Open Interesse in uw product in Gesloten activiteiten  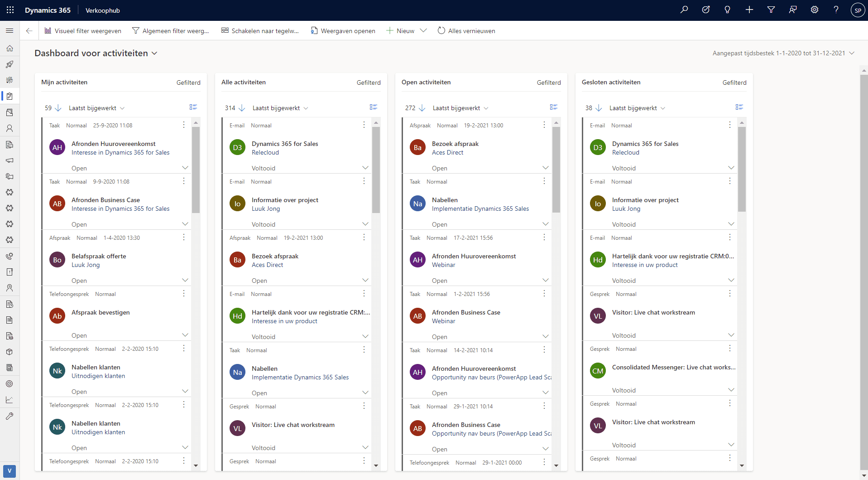645,265
